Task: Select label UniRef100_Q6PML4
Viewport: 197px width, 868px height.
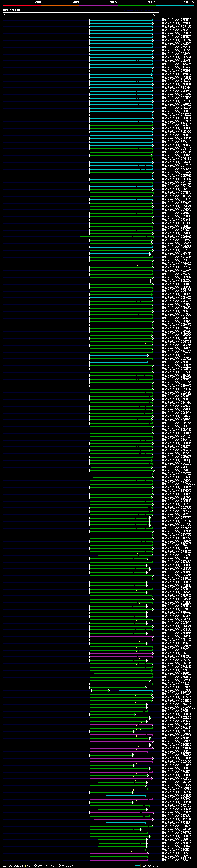Action: click(177, 118)
